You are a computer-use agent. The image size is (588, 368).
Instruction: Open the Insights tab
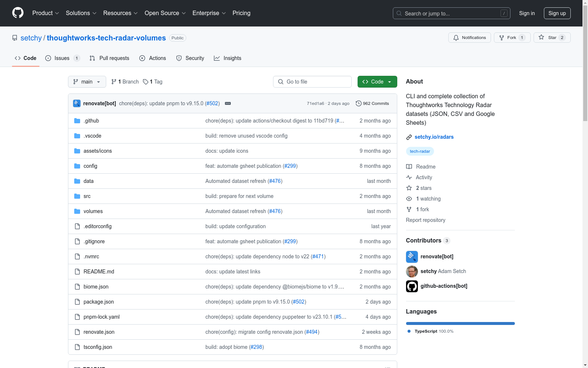[228, 58]
